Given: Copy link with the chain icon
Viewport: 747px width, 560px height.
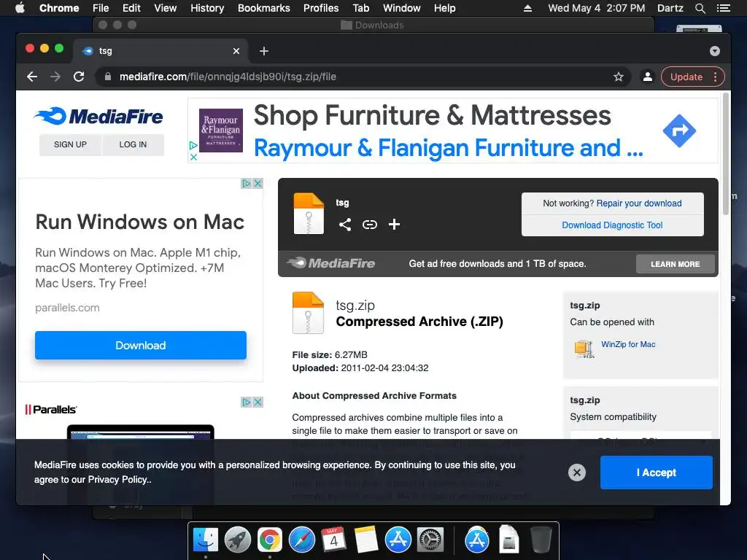Looking at the screenshot, I should (370, 225).
